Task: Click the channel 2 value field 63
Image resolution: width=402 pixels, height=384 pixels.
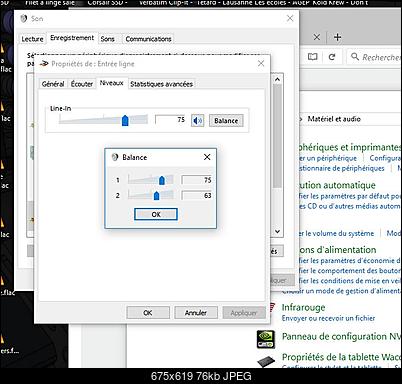Action: (x=197, y=195)
